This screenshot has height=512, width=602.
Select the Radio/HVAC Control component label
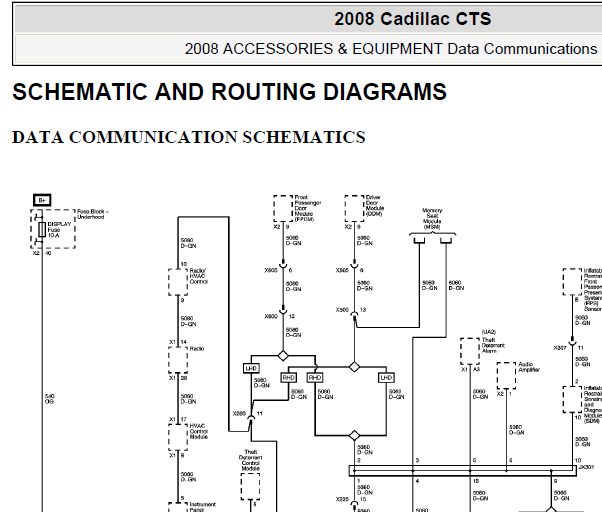click(x=198, y=276)
